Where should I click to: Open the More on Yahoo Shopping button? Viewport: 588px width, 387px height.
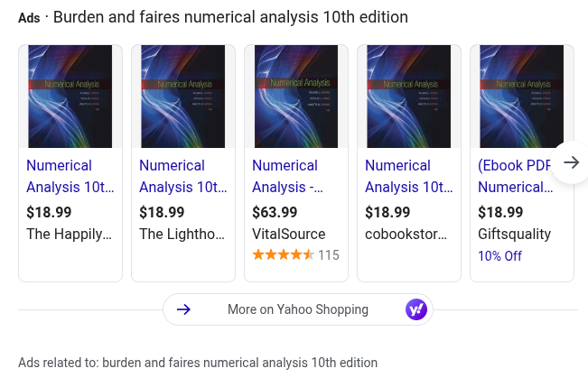[297, 309]
